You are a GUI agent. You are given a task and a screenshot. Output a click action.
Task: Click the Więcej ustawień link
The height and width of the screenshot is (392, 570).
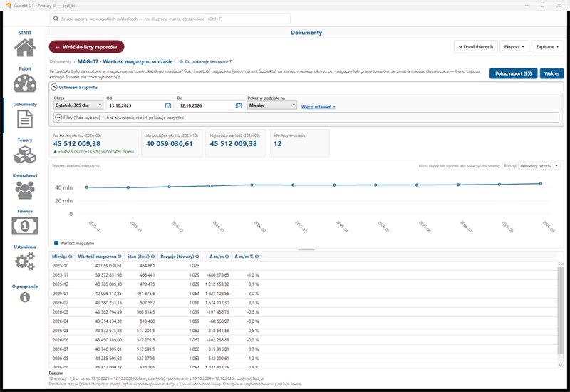318,107
